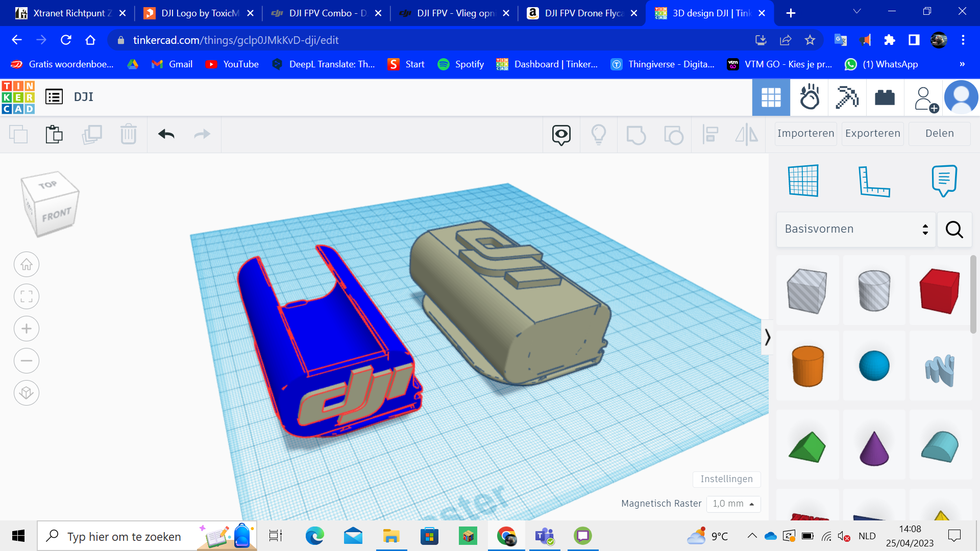Open the Spotify bookmark
980x551 pixels.
pyautogui.click(x=461, y=64)
